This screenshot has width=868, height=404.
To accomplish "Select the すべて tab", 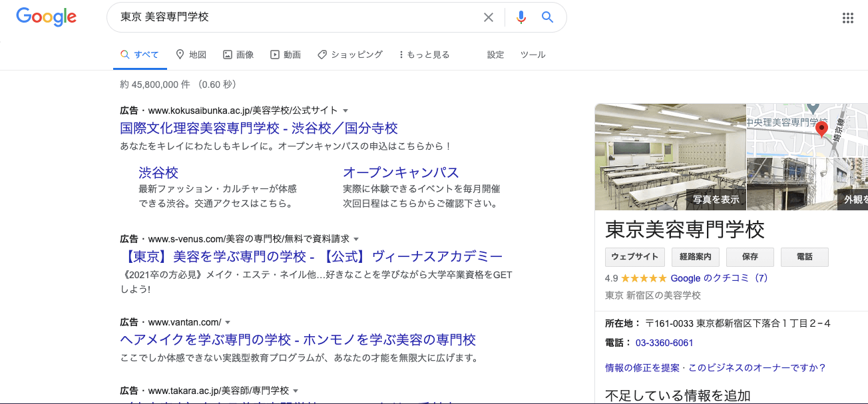I will 140,55.
